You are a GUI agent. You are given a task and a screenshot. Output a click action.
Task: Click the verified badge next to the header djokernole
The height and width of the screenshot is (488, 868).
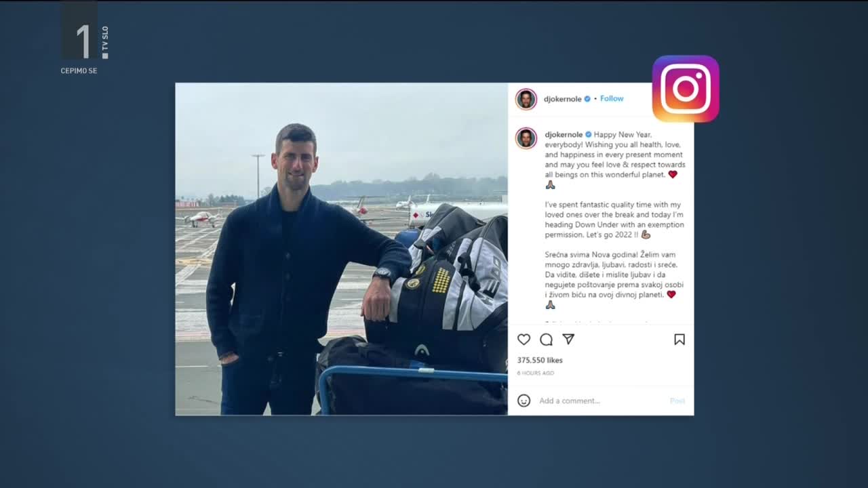[x=587, y=99]
